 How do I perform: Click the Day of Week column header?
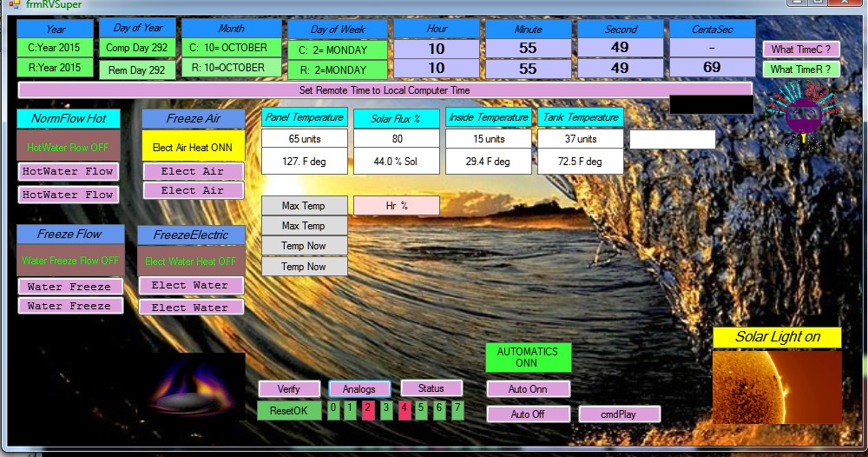[x=337, y=30]
